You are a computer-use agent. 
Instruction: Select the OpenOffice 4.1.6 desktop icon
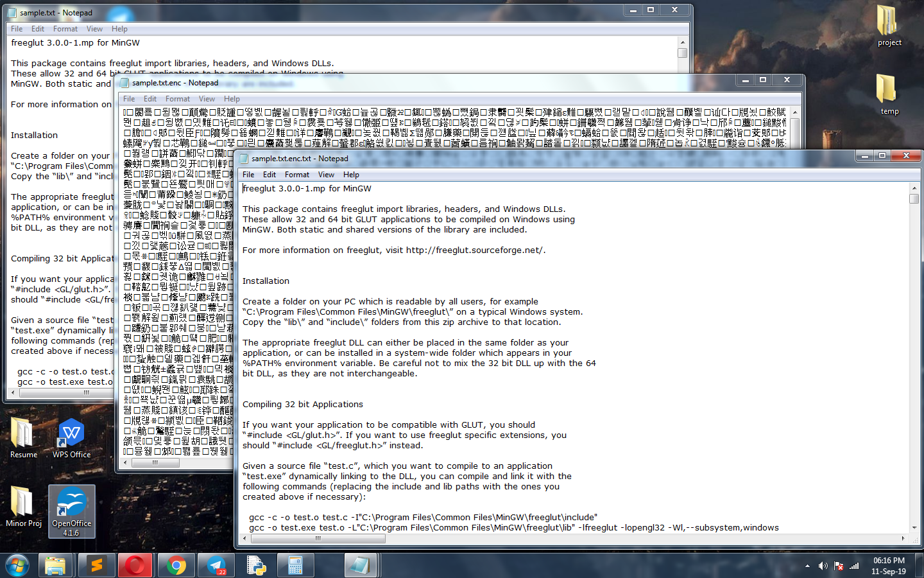[71, 511]
